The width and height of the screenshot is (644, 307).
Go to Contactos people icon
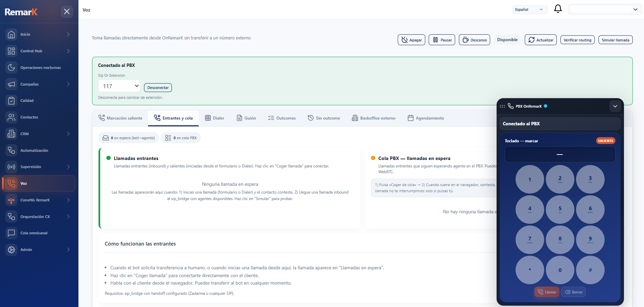click(11, 117)
